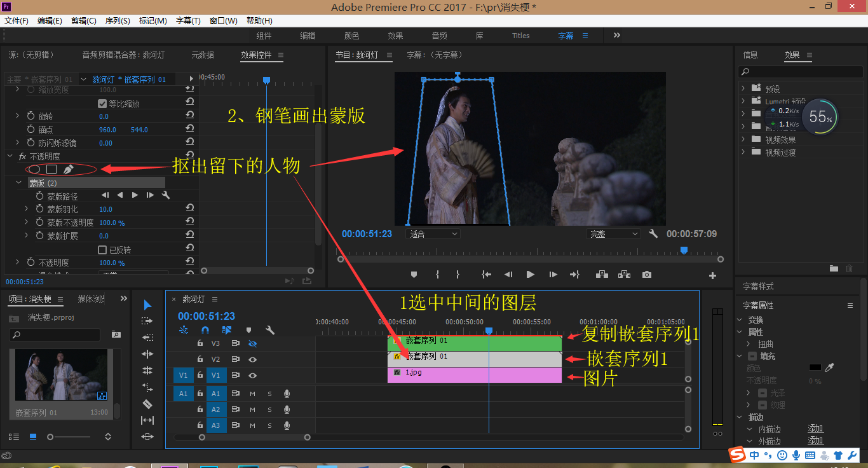
Task: Open the 文件(F) menu
Action: click(x=17, y=20)
